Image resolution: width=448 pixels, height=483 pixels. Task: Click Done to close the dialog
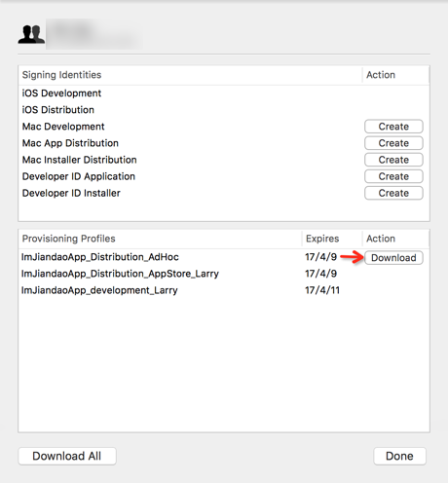399,456
